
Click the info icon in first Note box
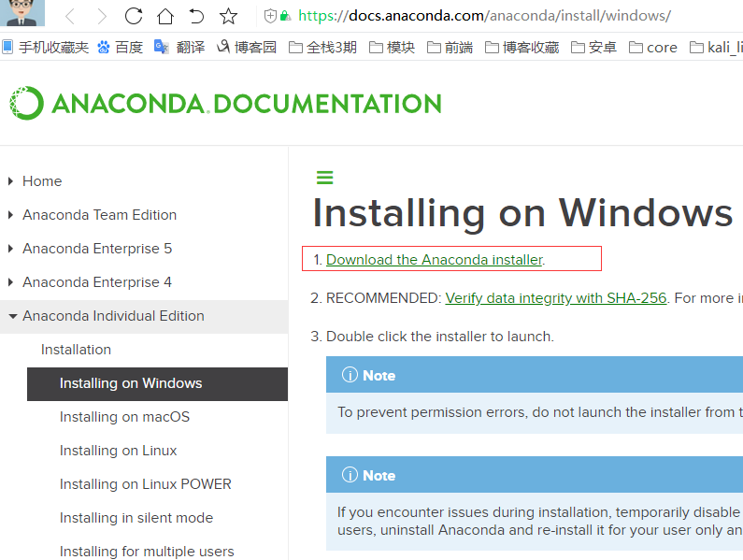[x=350, y=375]
